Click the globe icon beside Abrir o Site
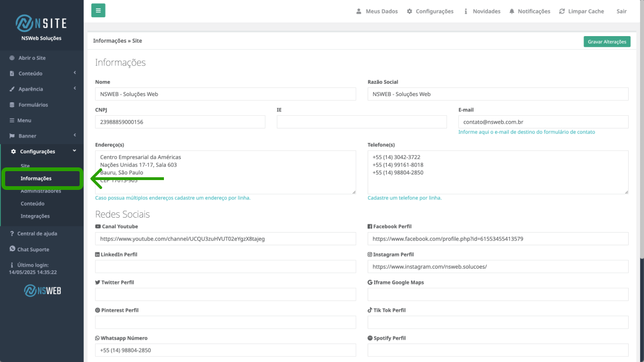 click(12, 58)
